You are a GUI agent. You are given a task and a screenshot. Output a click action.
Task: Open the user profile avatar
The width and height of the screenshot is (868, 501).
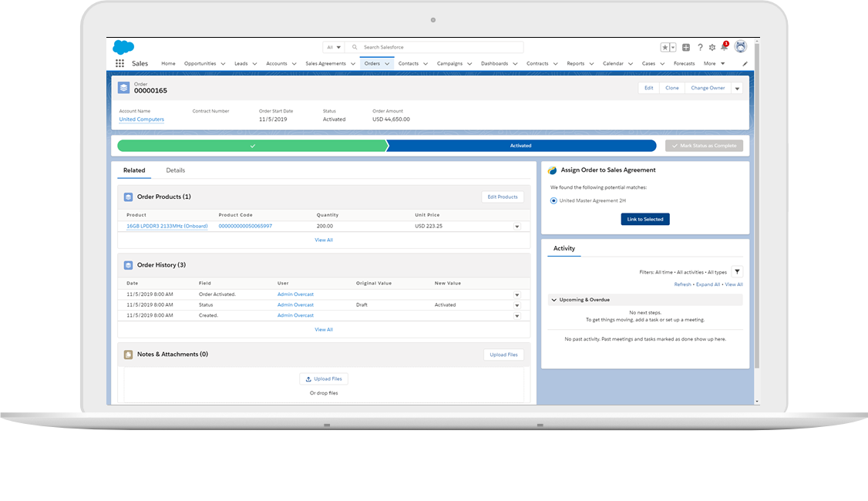741,47
